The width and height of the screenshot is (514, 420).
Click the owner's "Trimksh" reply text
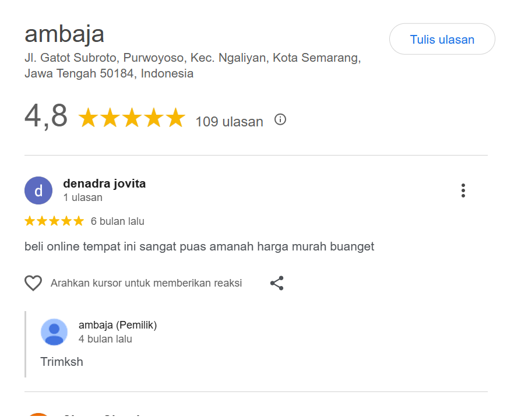(x=62, y=362)
